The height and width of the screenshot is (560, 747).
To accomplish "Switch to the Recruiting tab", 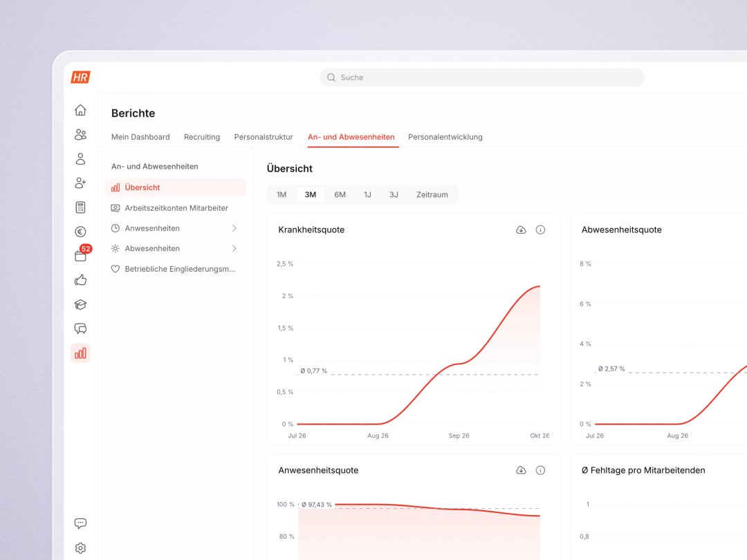I will point(202,137).
